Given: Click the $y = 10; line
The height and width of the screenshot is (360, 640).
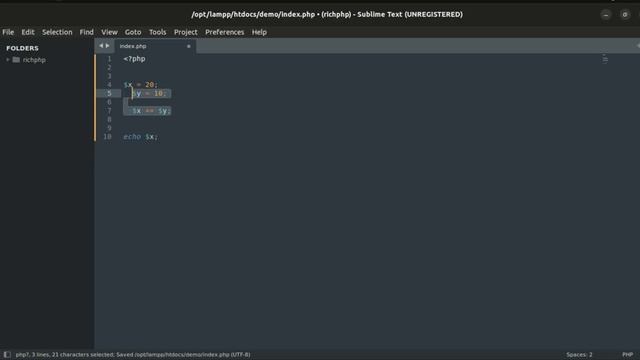Looking at the screenshot, I should [x=149, y=93].
